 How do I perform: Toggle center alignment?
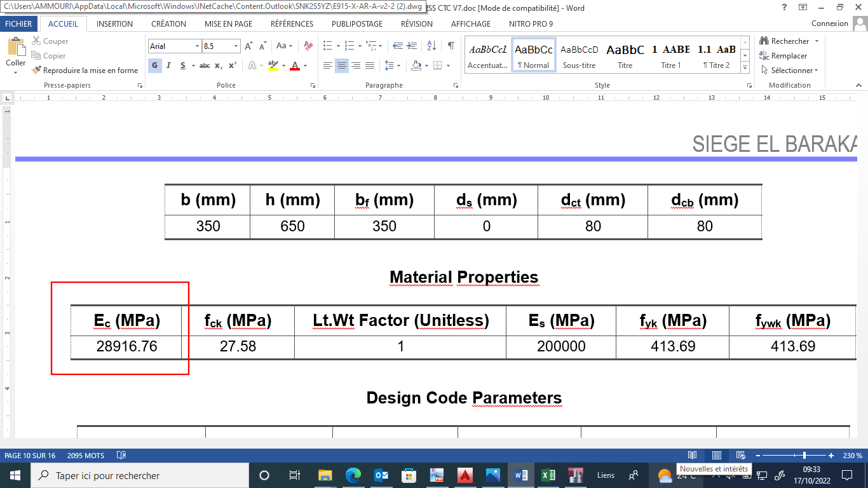[x=342, y=65]
